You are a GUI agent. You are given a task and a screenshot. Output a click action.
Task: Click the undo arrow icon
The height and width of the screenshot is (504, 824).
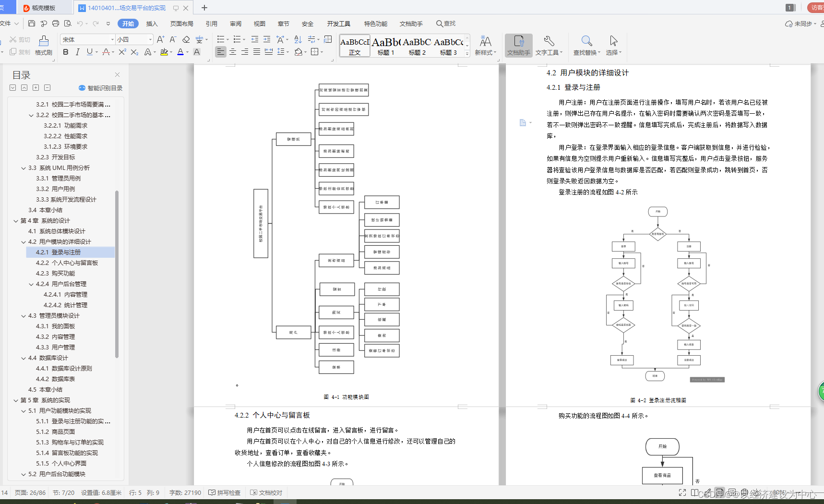point(80,24)
